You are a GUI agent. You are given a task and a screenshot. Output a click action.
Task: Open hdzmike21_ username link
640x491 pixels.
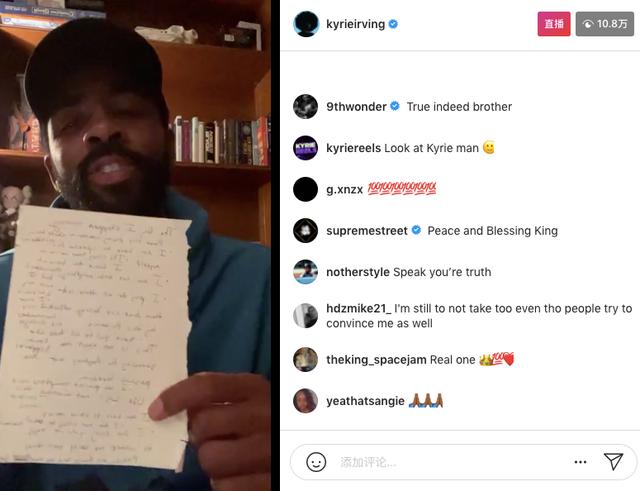[359, 309]
